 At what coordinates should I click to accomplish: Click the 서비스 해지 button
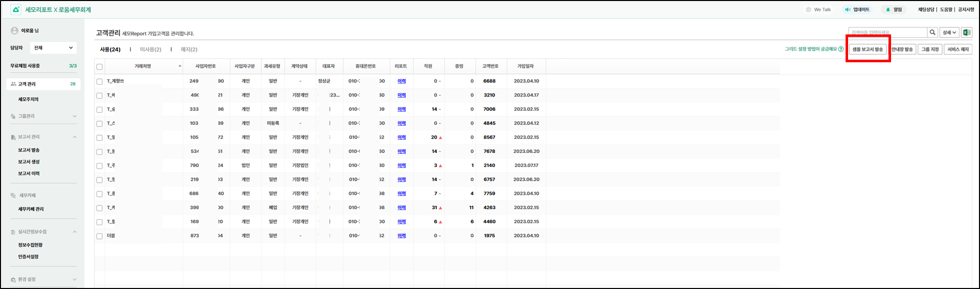pyautogui.click(x=958, y=49)
